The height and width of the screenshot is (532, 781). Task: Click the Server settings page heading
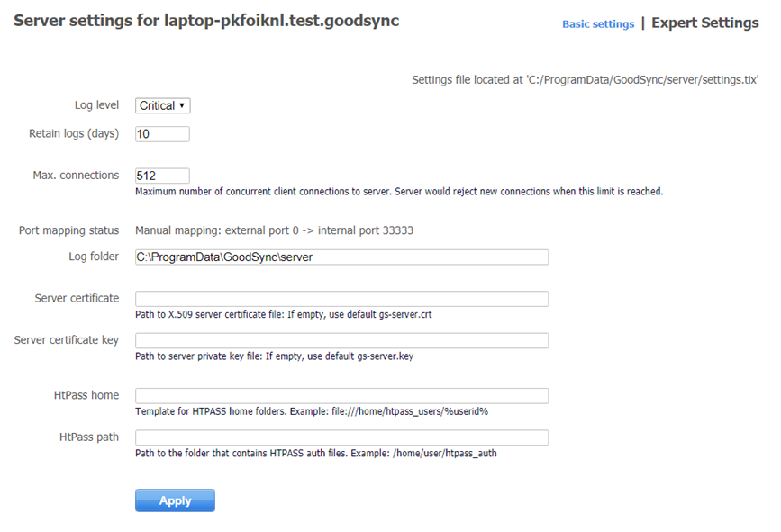206,21
